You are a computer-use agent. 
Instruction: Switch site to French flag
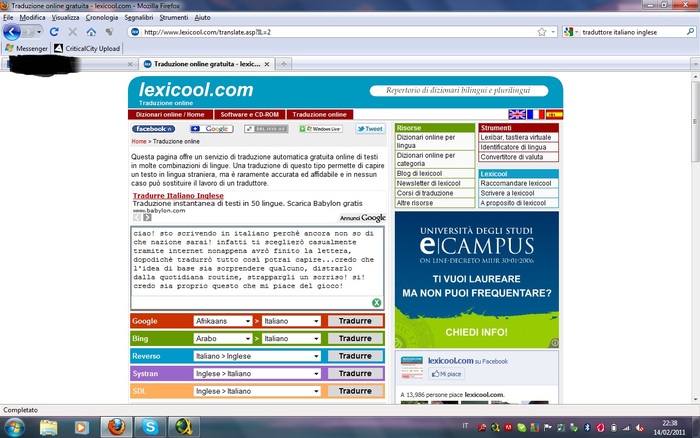535,114
